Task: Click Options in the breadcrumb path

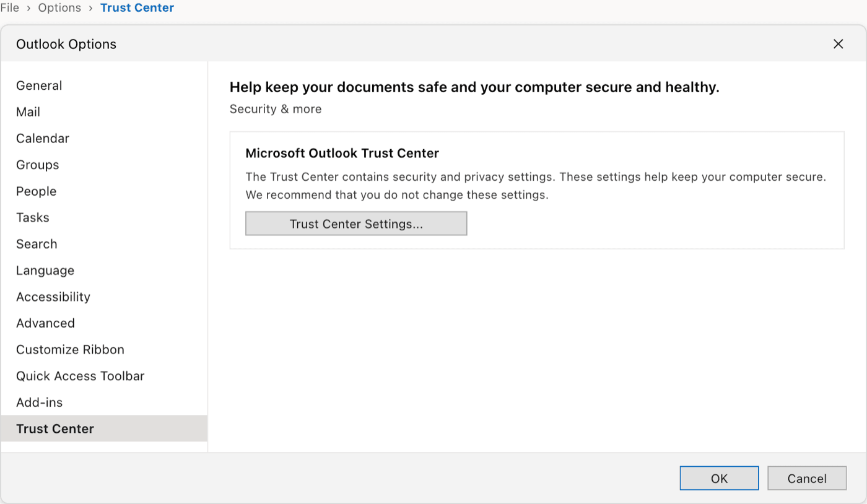Action: [59, 8]
